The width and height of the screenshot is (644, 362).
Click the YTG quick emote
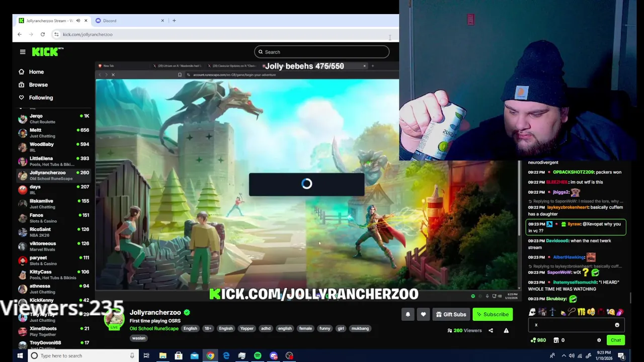pyautogui.click(x=582, y=312)
